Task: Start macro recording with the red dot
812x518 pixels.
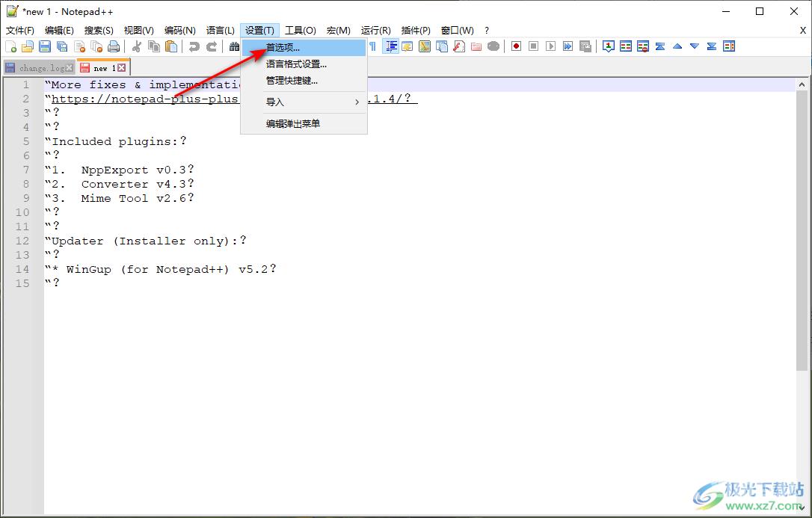Action: (517, 46)
